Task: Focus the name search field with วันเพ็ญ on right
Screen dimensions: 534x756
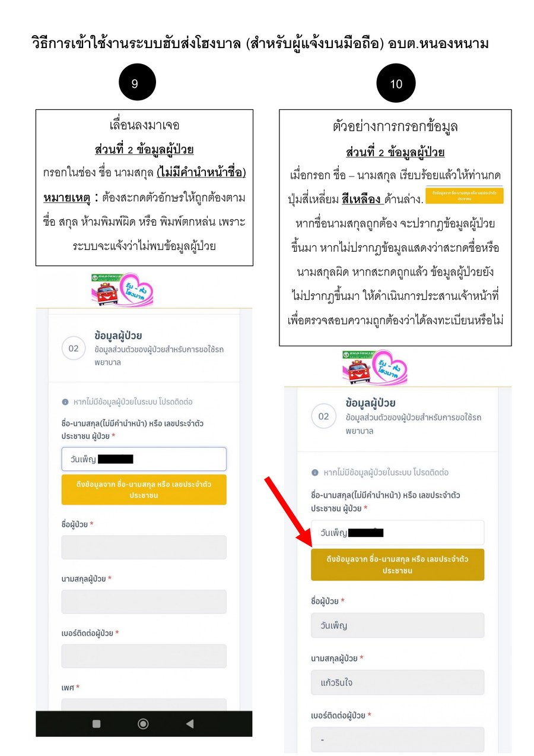Action: coord(398,533)
